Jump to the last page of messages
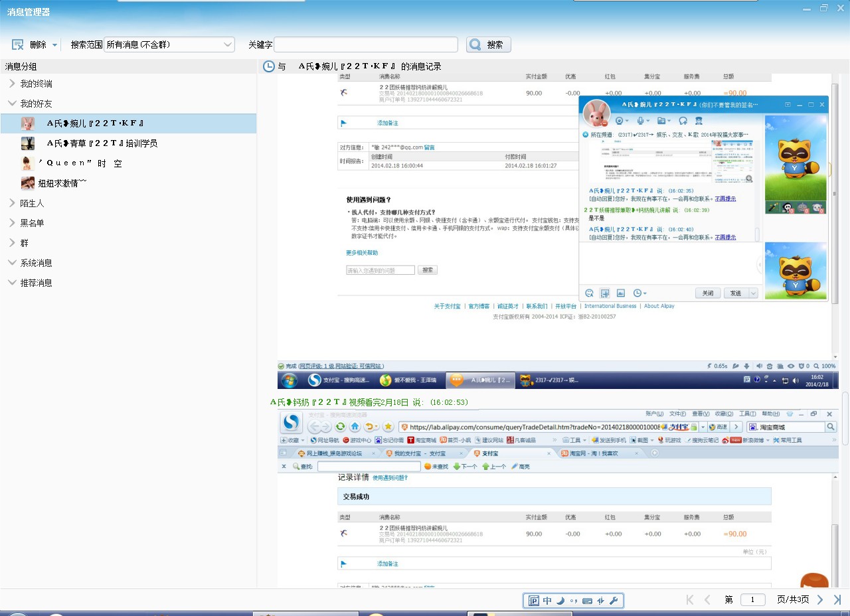This screenshot has height=616, width=850. click(x=837, y=599)
